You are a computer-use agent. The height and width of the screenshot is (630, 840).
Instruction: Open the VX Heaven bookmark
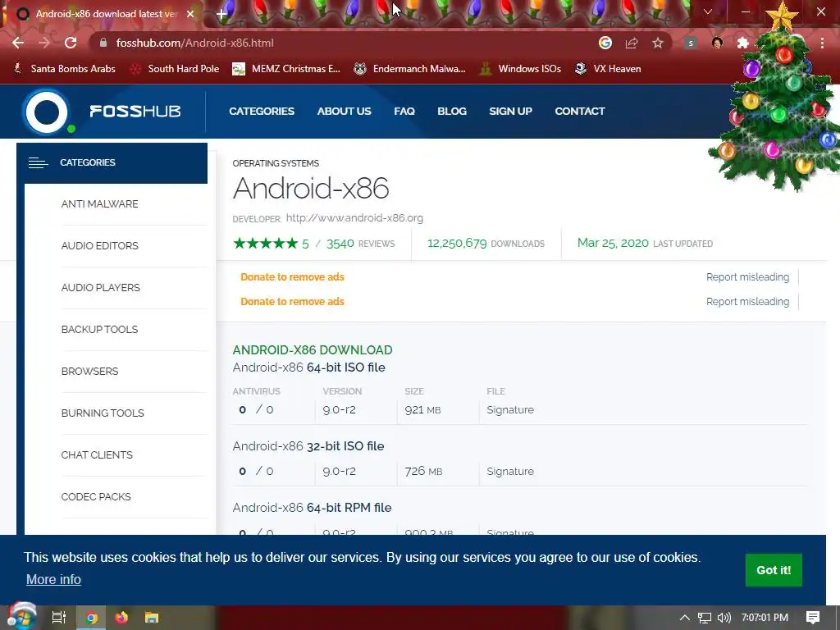click(x=608, y=69)
